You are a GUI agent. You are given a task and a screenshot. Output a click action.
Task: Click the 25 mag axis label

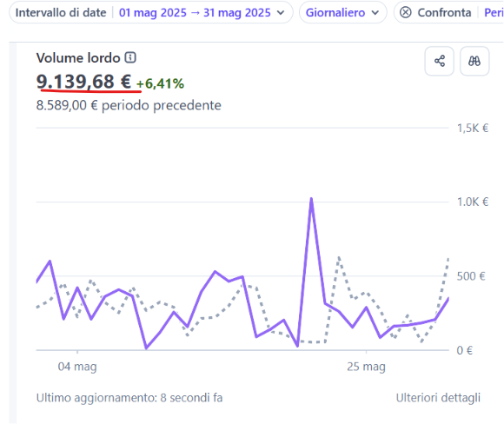(366, 367)
